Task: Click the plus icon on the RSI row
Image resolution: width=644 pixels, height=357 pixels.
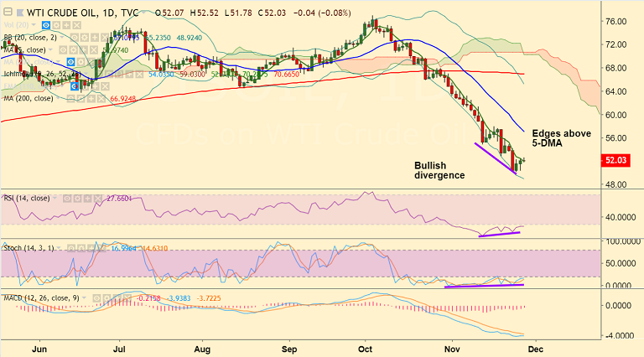Action: pos(87,199)
